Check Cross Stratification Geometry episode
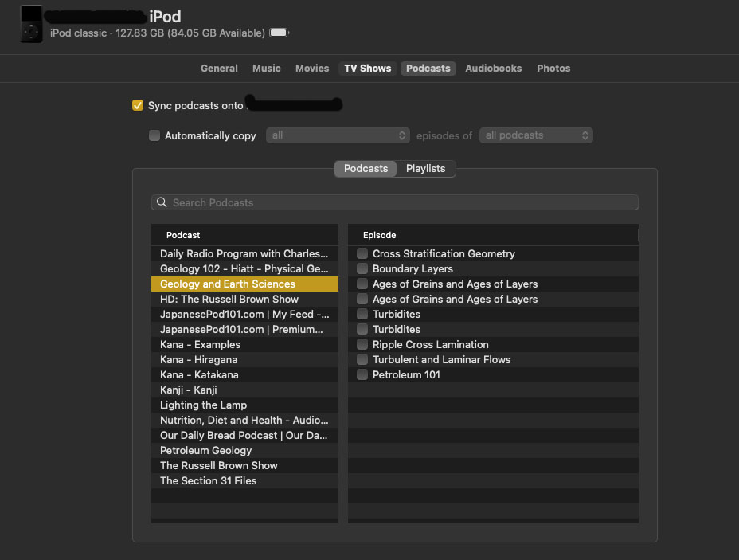 coord(362,253)
